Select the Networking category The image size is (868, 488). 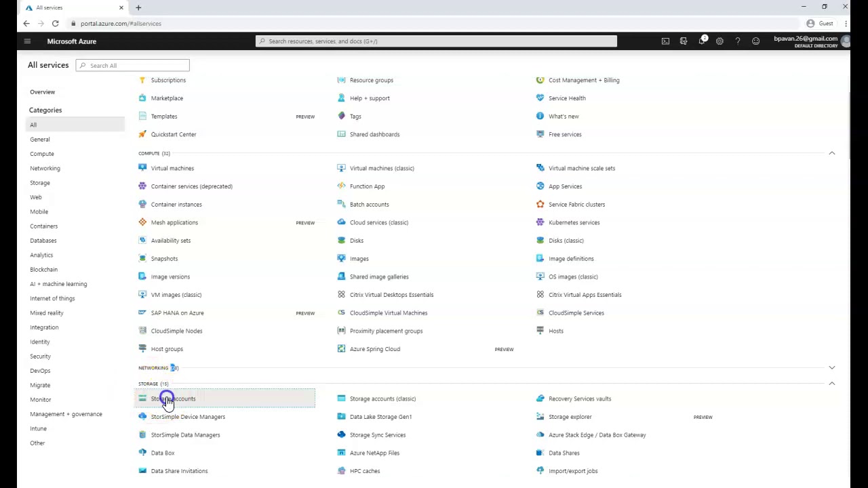45,168
